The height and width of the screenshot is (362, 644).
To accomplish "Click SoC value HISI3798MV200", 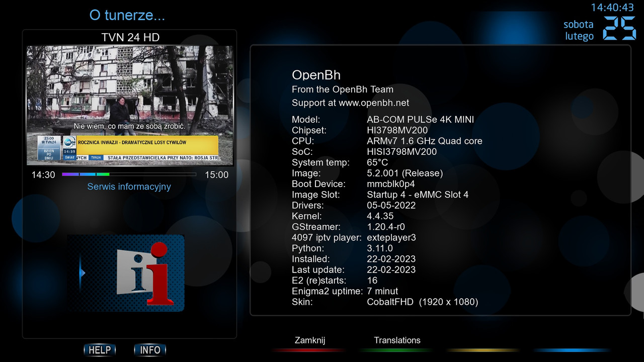I will point(402,152).
